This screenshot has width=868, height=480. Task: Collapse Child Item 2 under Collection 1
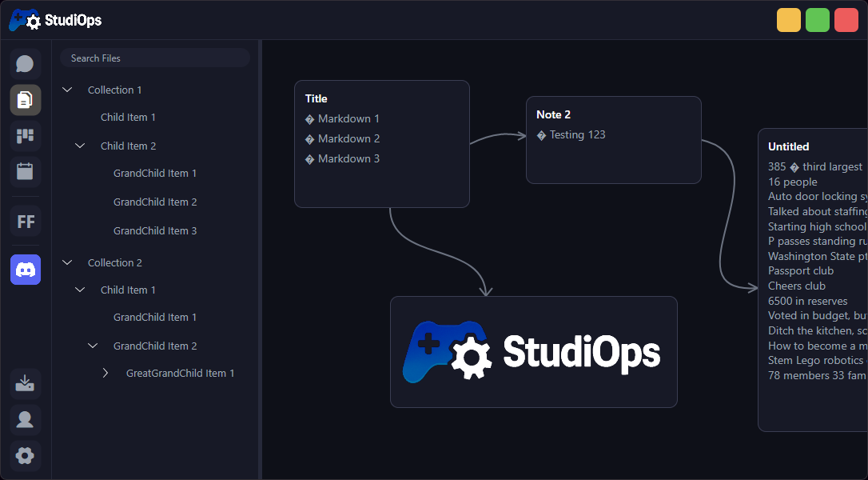pos(79,145)
